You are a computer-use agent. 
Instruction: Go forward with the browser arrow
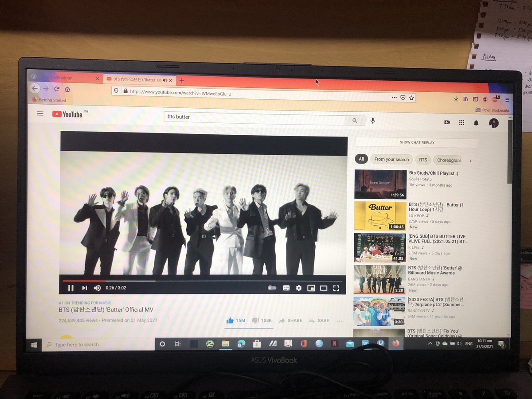(x=46, y=88)
